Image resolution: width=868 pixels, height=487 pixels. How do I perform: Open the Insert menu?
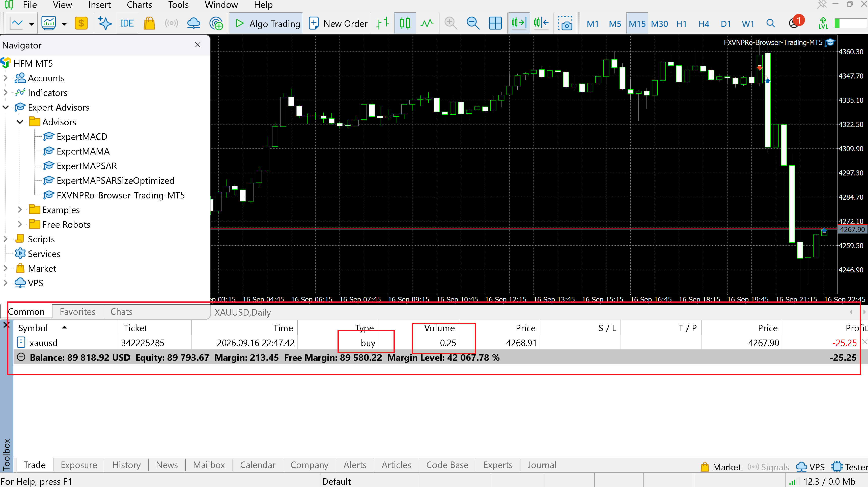pos(99,5)
